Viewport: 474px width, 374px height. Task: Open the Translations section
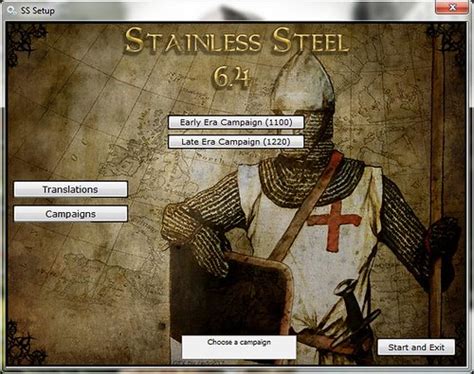click(70, 189)
